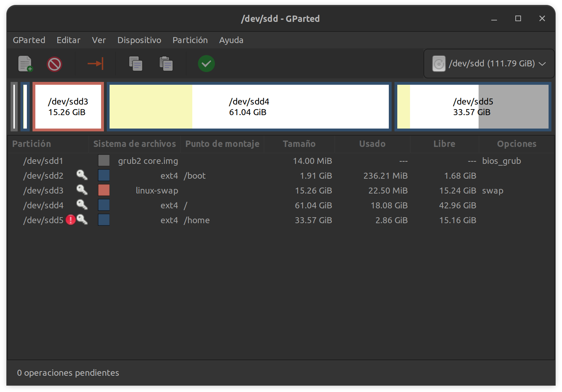Click the '1.91 GiB' size value
Viewport: 562px width, 392px height.
point(316,176)
